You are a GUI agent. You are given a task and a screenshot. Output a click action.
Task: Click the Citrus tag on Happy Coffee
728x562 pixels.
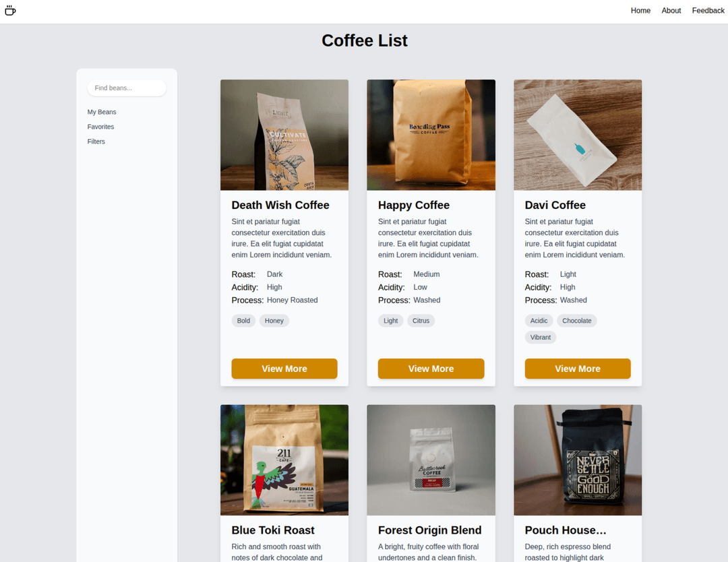click(421, 321)
